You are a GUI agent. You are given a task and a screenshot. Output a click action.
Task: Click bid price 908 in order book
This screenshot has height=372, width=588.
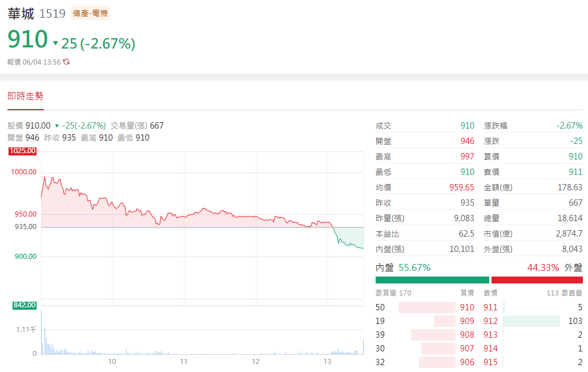[467, 335]
